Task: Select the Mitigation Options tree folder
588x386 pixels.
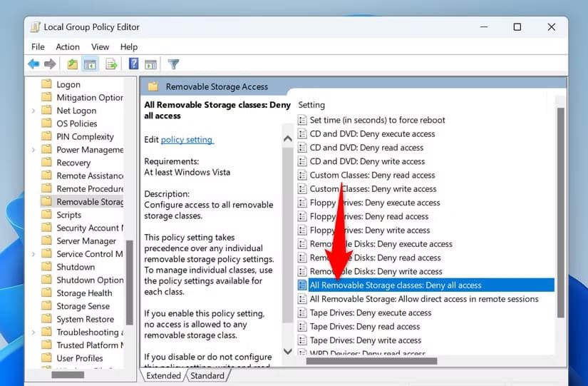Action: 90,98
